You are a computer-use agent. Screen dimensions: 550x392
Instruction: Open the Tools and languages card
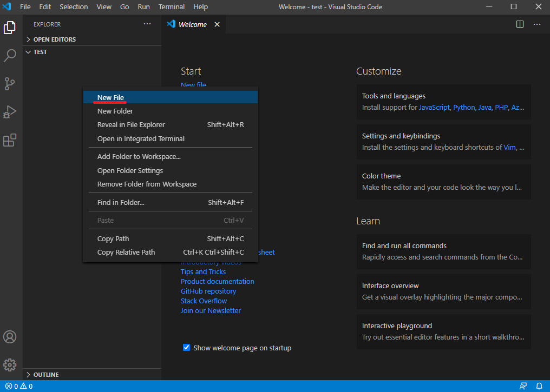(x=444, y=102)
